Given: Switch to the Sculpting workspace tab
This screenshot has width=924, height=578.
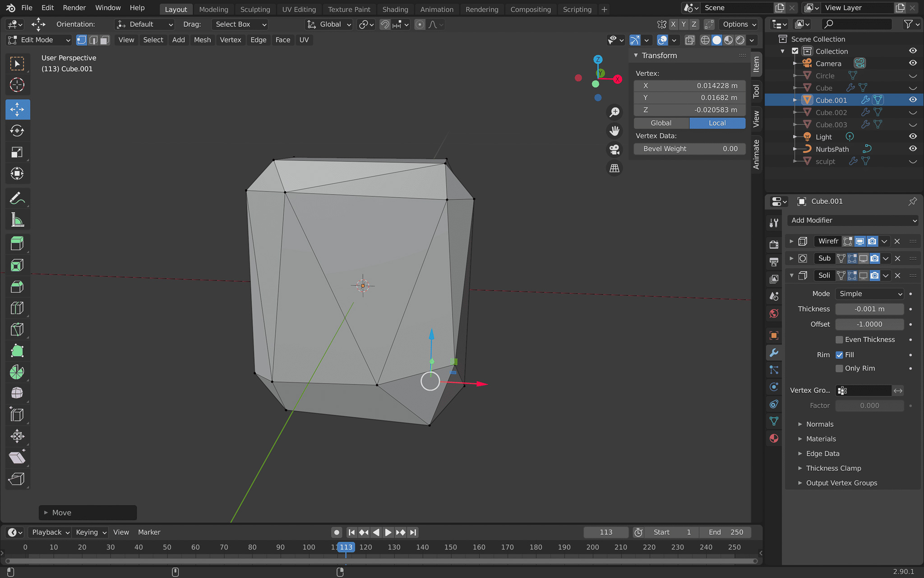Looking at the screenshot, I should point(255,9).
